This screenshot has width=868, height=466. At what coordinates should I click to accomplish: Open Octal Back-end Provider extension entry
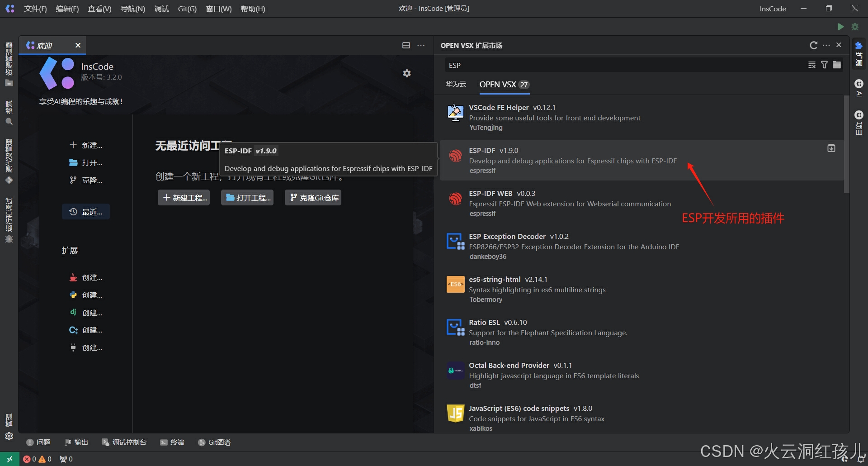click(642, 375)
